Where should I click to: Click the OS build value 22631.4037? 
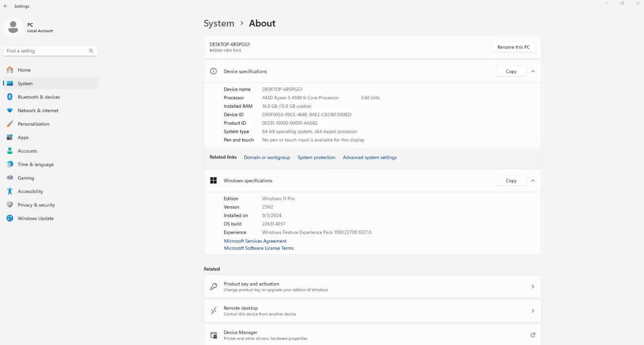274,224
